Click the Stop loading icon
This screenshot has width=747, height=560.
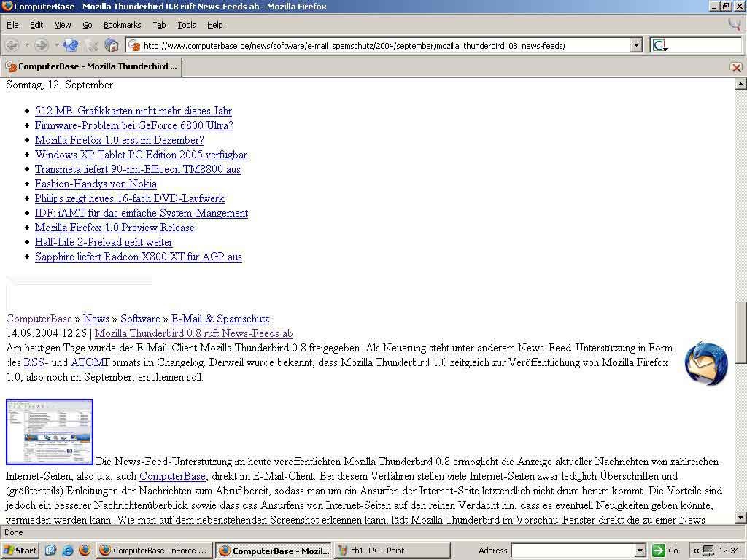[91, 46]
